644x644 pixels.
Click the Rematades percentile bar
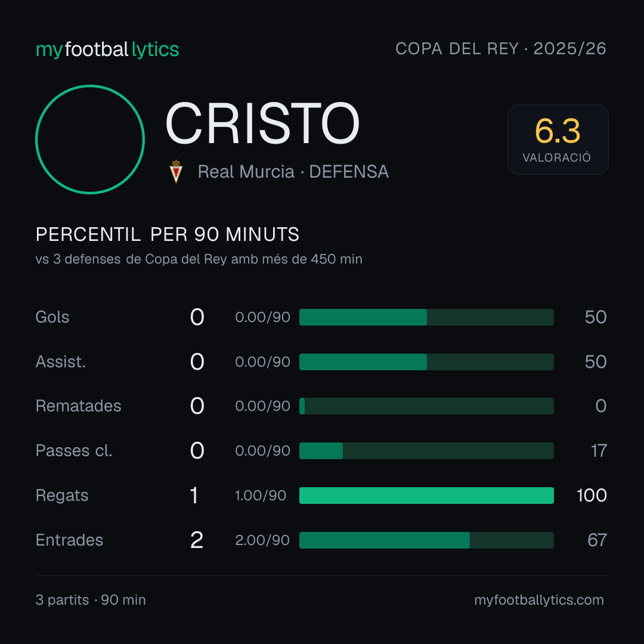click(x=426, y=406)
